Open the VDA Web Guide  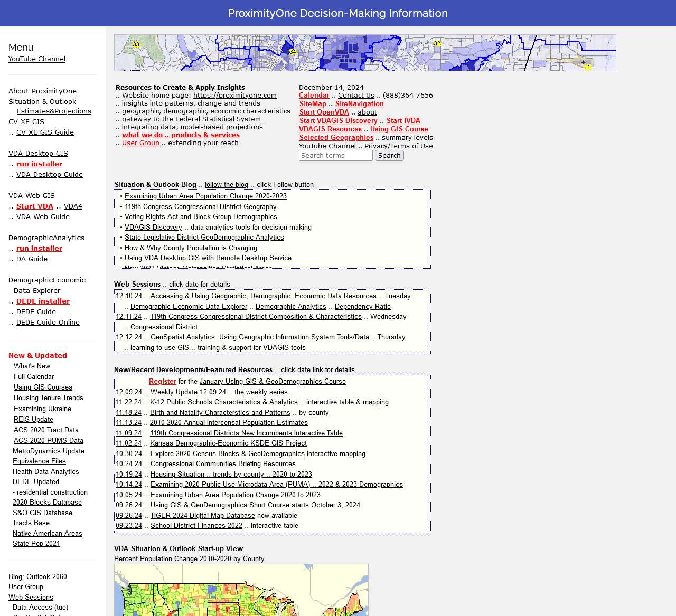[x=43, y=217]
